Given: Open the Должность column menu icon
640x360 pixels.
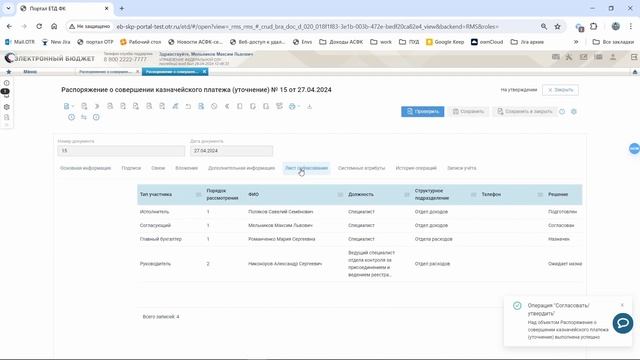Looking at the screenshot, I should [x=407, y=195].
